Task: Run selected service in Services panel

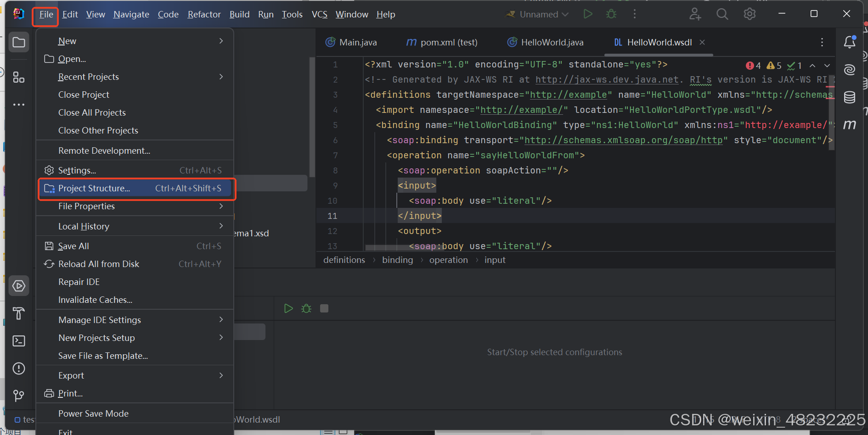Action: click(288, 308)
